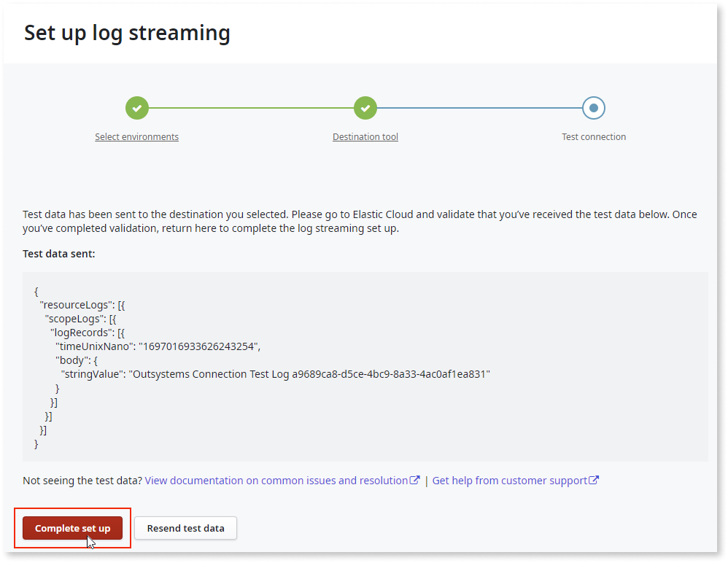Click the progress connector between Destination tool and Test connection

pos(479,107)
